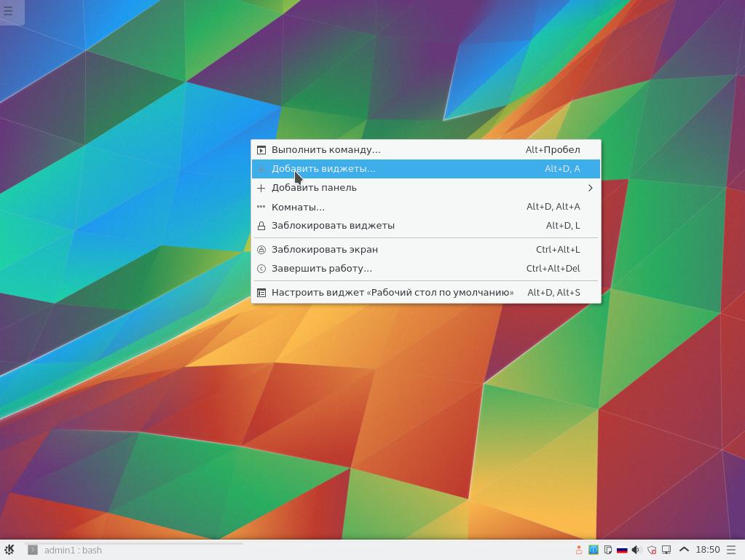Click the Russian flag keyboard layout indicator
The height and width of the screenshot is (560, 745).
click(622, 550)
